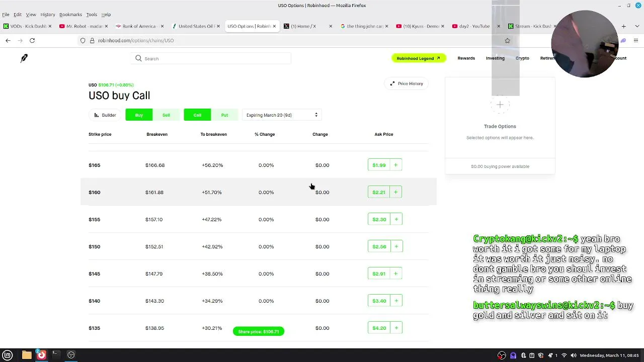The image size is (644, 362).
Task: Add the $155 strike call
Action: coord(396,219)
